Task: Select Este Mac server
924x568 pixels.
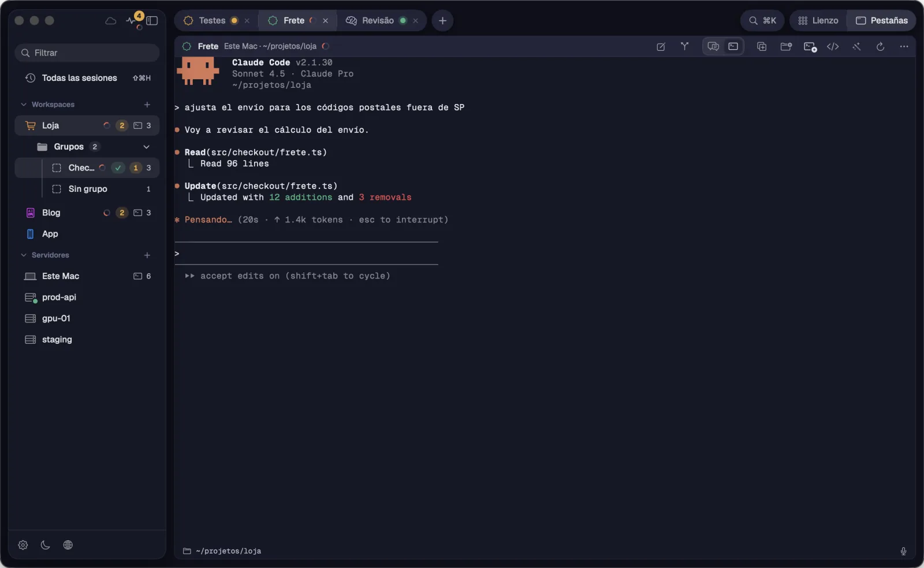Action: point(87,276)
